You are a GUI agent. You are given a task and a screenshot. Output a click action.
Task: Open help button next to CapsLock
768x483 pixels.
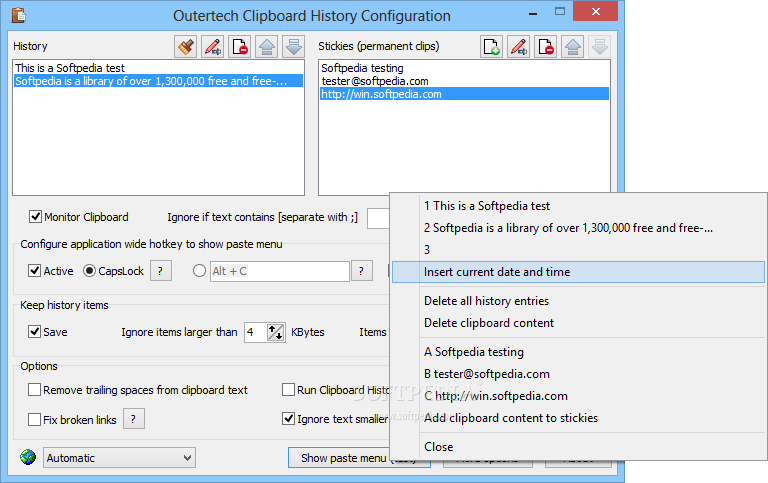coord(161,270)
